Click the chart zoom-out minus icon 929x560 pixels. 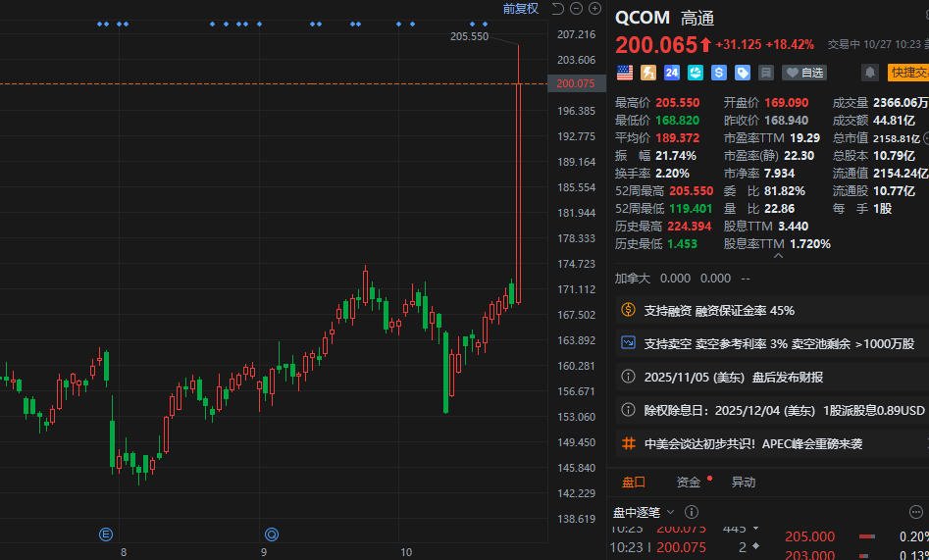tap(576, 9)
